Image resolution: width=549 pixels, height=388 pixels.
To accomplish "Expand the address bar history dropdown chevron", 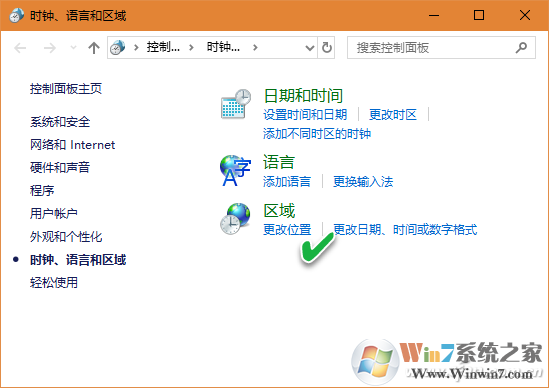I will [310, 48].
